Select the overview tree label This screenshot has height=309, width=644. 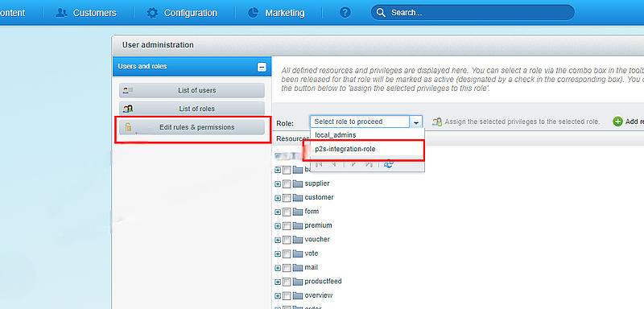tap(319, 295)
